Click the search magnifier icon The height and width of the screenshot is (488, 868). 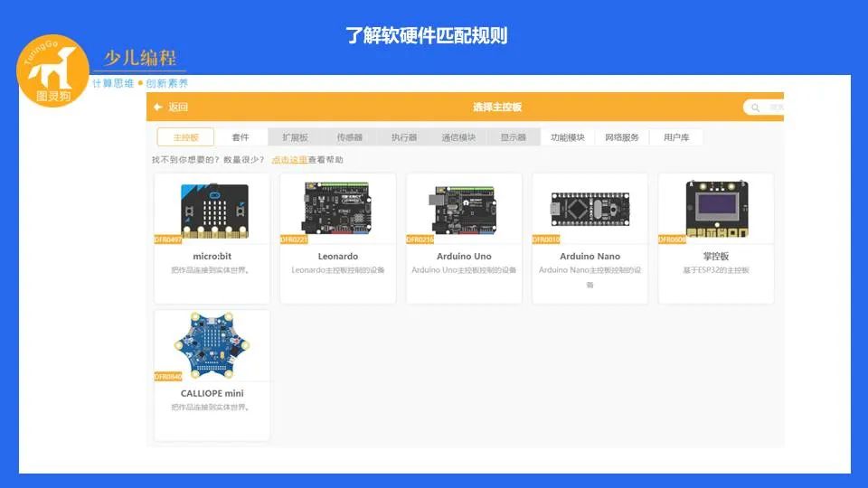[754, 108]
